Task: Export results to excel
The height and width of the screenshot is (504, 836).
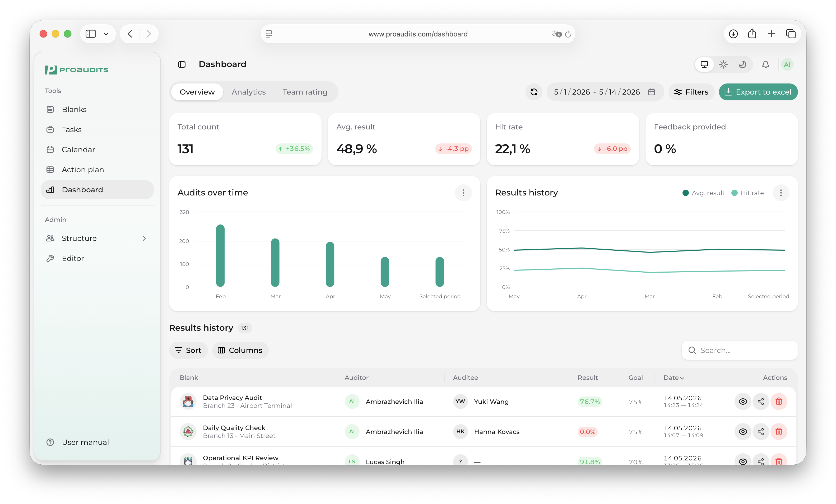Action: [x=758, y=92]
